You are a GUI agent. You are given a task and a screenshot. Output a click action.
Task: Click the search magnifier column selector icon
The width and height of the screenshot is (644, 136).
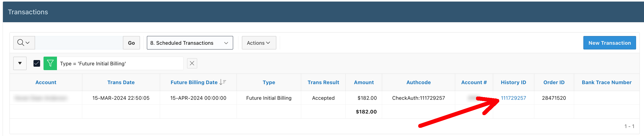click(24, 43)
